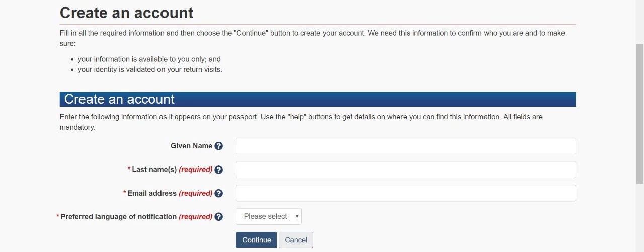644x252 pixels.
Task: Click the "your identity is validated" bullet
Action: tap(150, 69)
